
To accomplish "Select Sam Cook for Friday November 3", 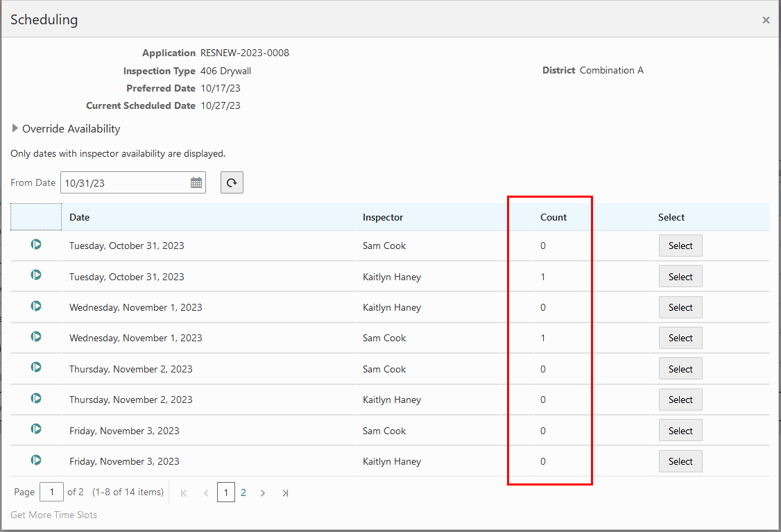I will point(680,430).
